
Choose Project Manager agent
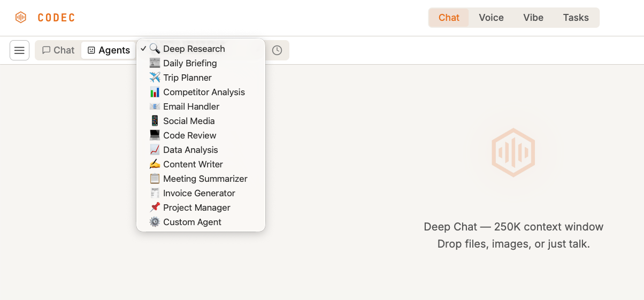tap(201, 207)
